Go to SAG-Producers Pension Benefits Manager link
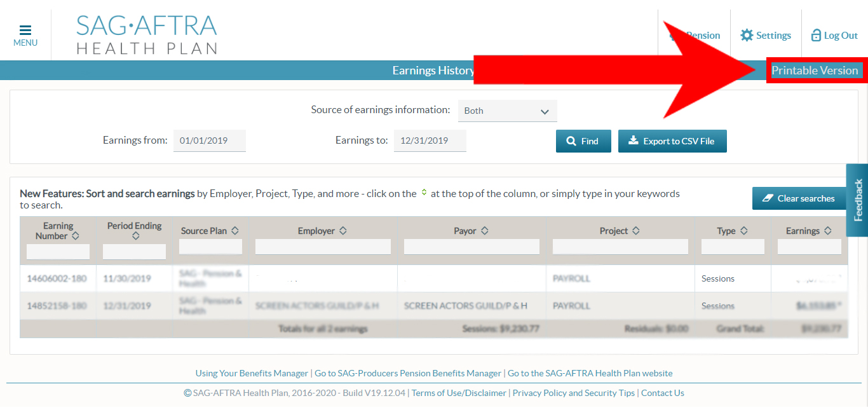The width and height of the screenshot is (868, 417). click(x=408, y=373)
